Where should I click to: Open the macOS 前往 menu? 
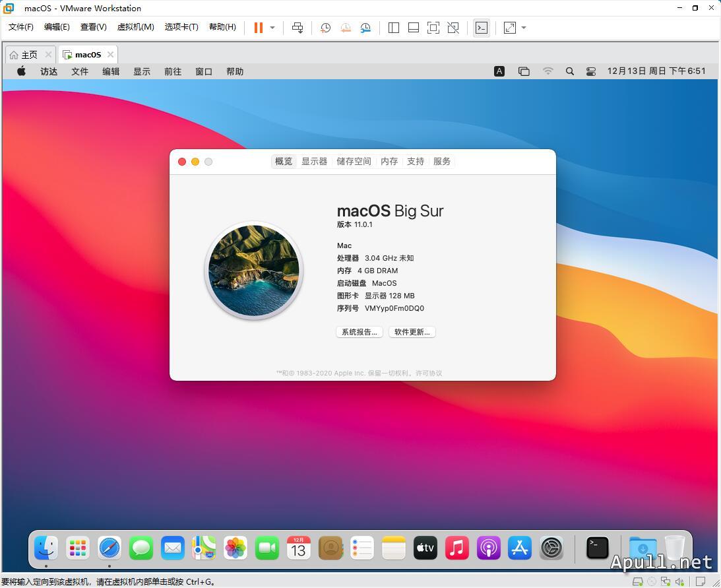pos(173,71)
